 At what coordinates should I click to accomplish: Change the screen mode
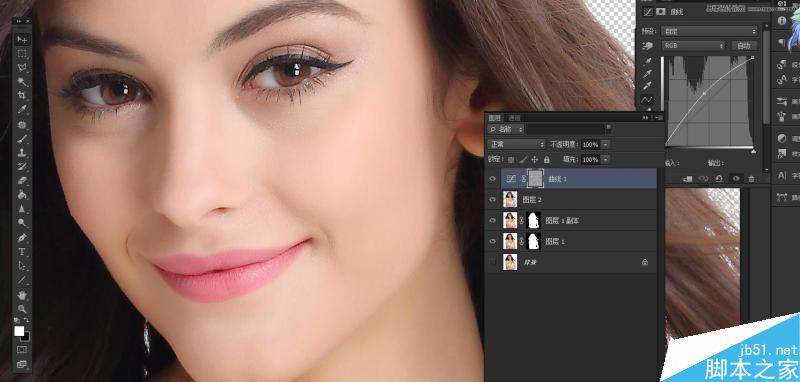coord(22,364)
